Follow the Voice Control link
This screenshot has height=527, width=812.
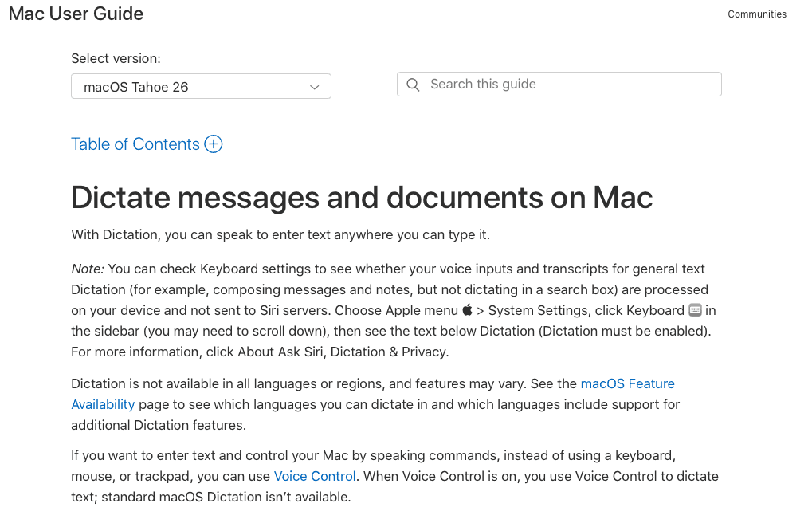pyautogui.click(x=314, y=476)
